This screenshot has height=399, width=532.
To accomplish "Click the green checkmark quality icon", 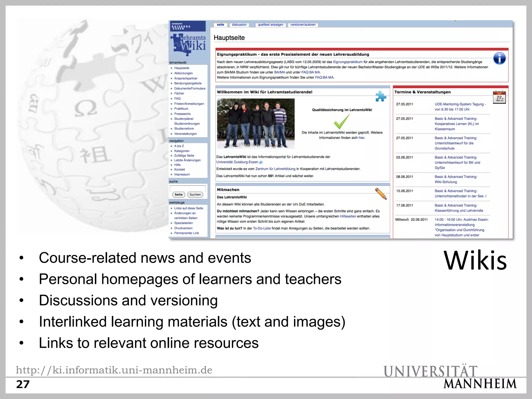I will pos(342,122).
